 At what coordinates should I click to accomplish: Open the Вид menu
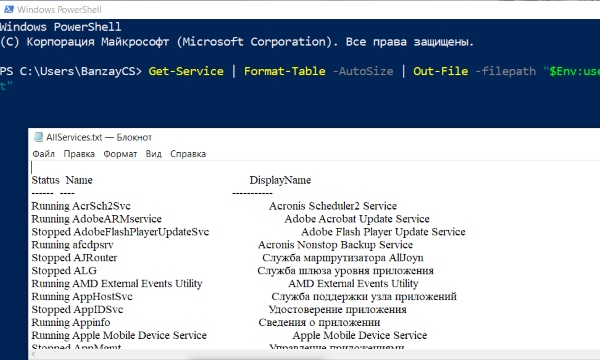pyautogui.click(x=153, y=154)
